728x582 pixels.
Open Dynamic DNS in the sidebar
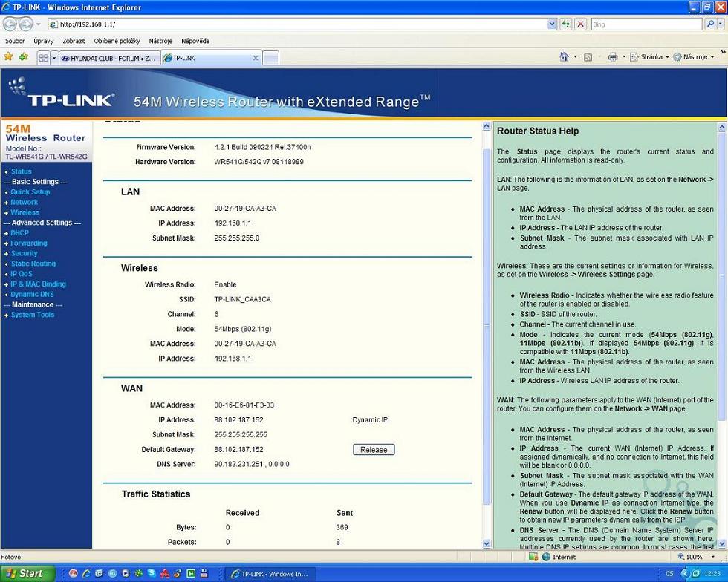pos(32,294)
